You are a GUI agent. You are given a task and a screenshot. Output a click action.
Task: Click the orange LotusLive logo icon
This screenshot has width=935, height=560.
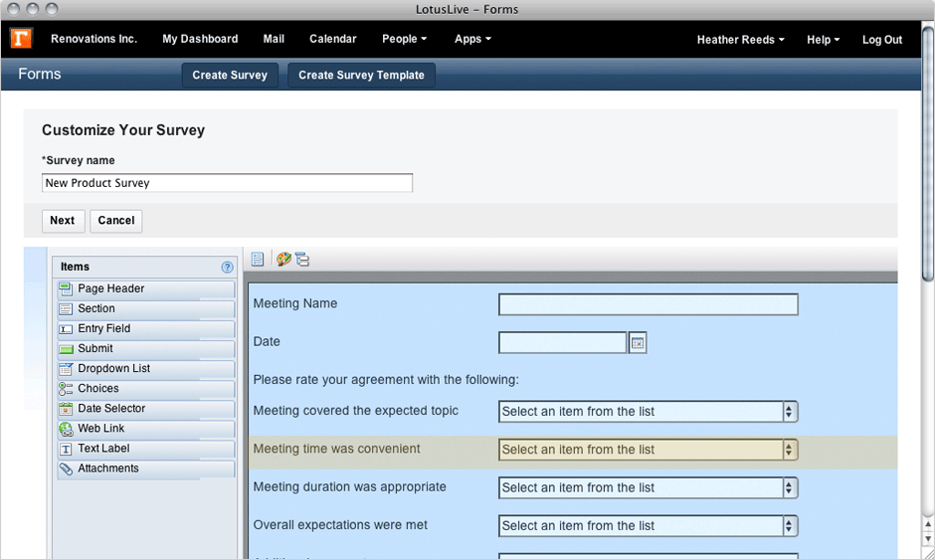click(21, 39)
